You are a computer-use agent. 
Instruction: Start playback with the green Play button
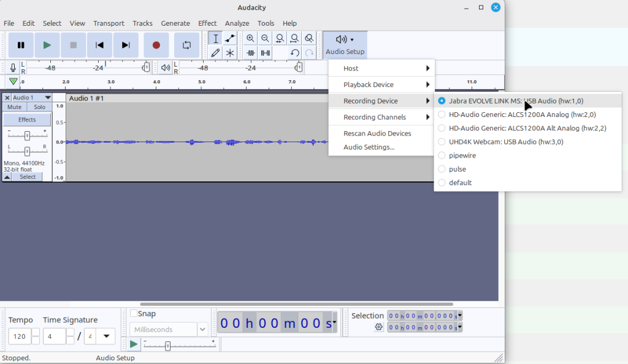(47, 45)
